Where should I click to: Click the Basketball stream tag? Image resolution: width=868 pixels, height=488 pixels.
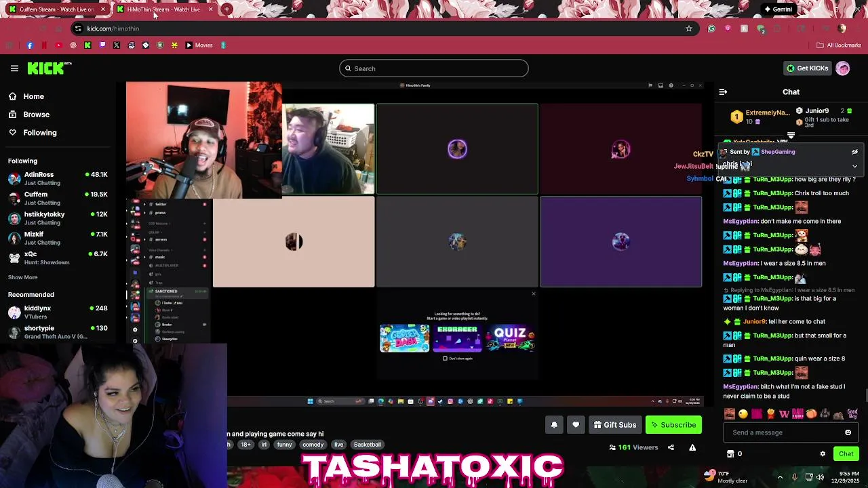click(x=367, y=445)
